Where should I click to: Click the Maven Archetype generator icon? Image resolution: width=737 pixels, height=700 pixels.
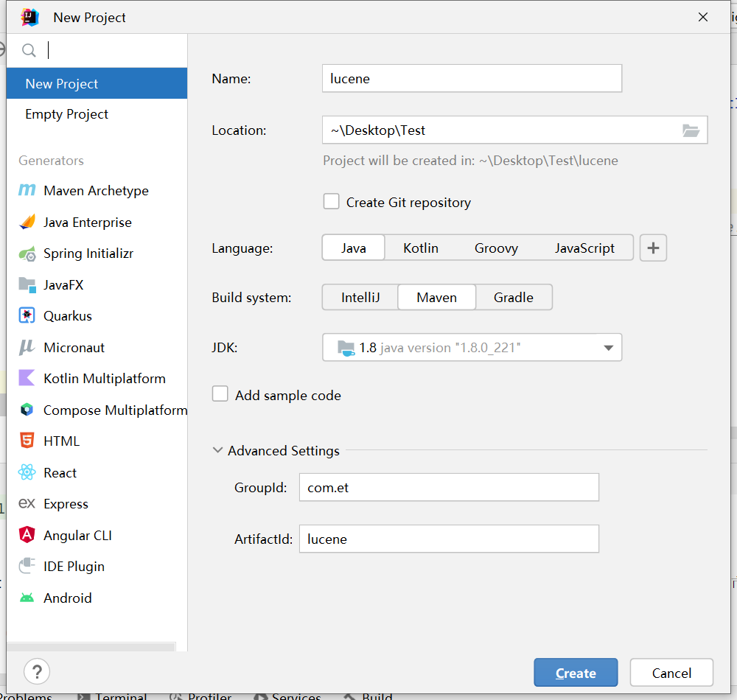(x=27, y=191)
